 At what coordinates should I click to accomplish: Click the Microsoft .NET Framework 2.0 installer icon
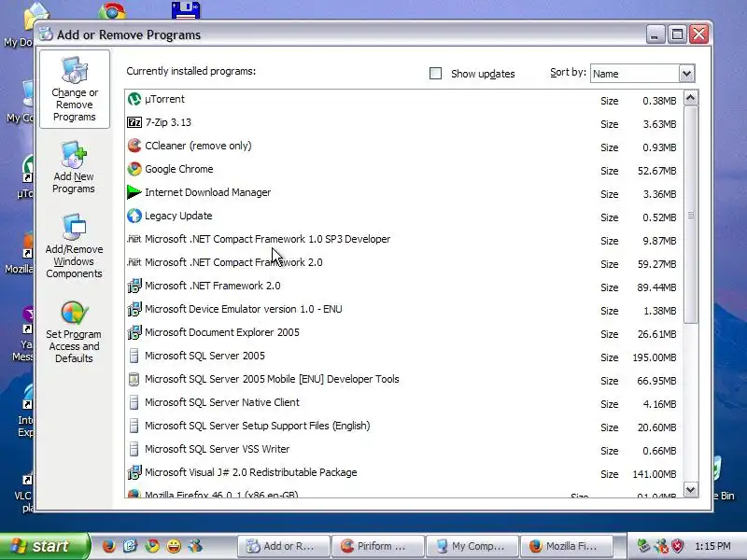point(134,286)
